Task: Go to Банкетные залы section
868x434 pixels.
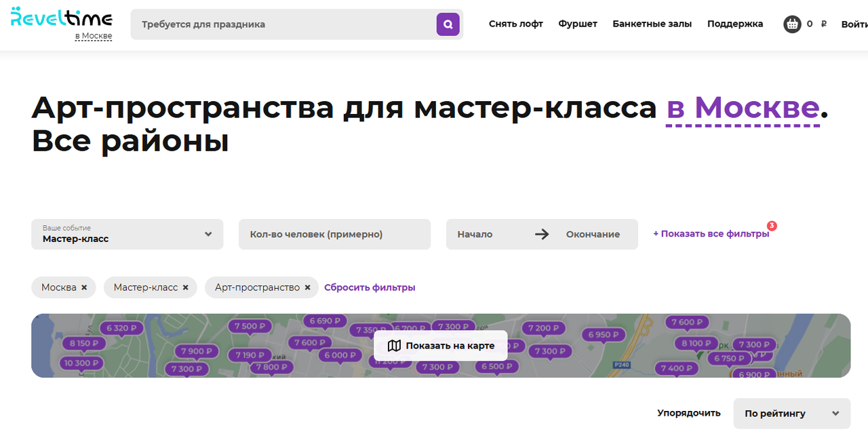Action: click(x=652, y=24)
